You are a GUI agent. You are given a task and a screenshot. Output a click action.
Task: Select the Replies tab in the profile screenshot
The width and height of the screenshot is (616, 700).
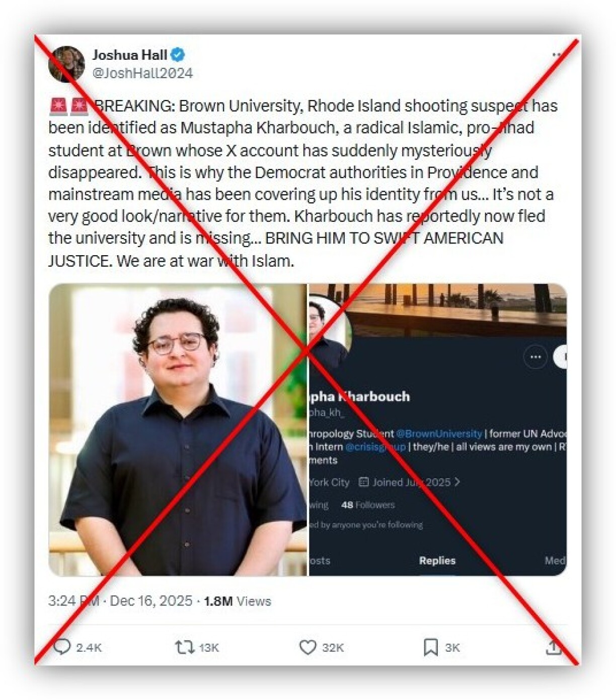coord(437,561)
